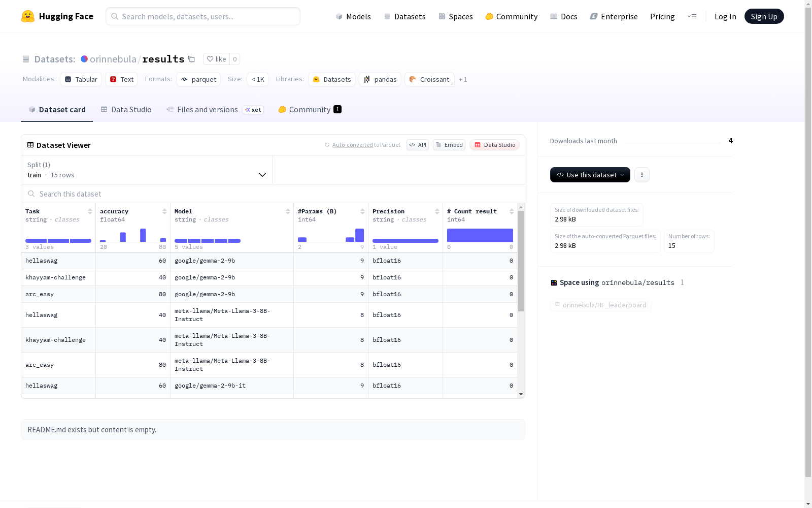The image size is (812, 508).
Task: Open Use this dataset dropdown
Action: [x=590, y=175]
